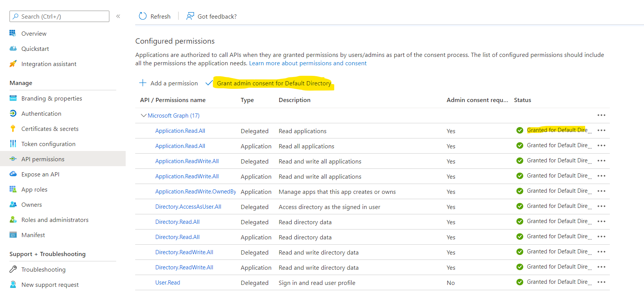This screenshot has height=294, width=644.
Task: Open Learn more about permissions and consent link
Action: tap(308, 63)
